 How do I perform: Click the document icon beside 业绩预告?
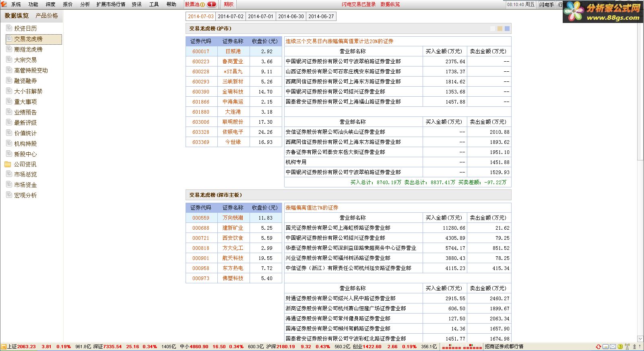pos(9,112)
